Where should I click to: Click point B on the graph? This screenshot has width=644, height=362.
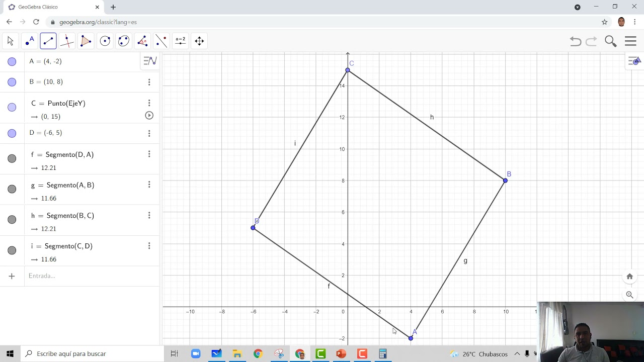(x=506, y=180)
